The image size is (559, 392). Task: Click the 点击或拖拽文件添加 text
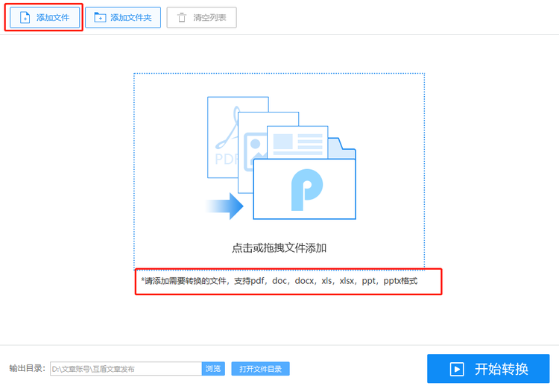[x=279, y=247]
